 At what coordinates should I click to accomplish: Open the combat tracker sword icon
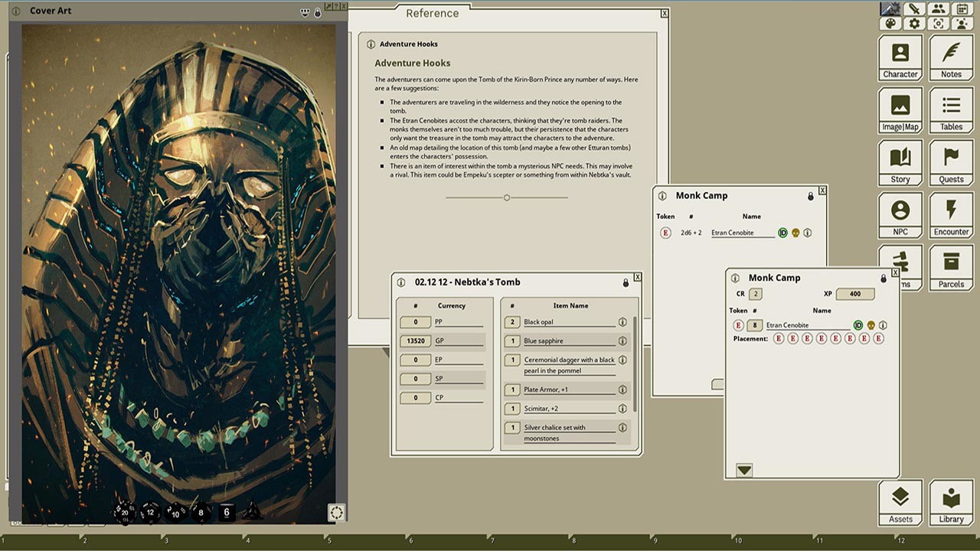click(x=913, y=9)
